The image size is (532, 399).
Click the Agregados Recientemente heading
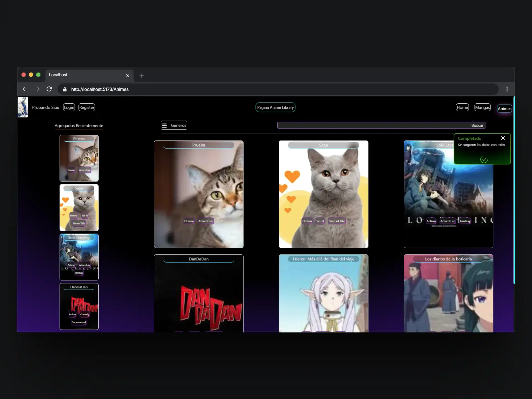(79, 126)
